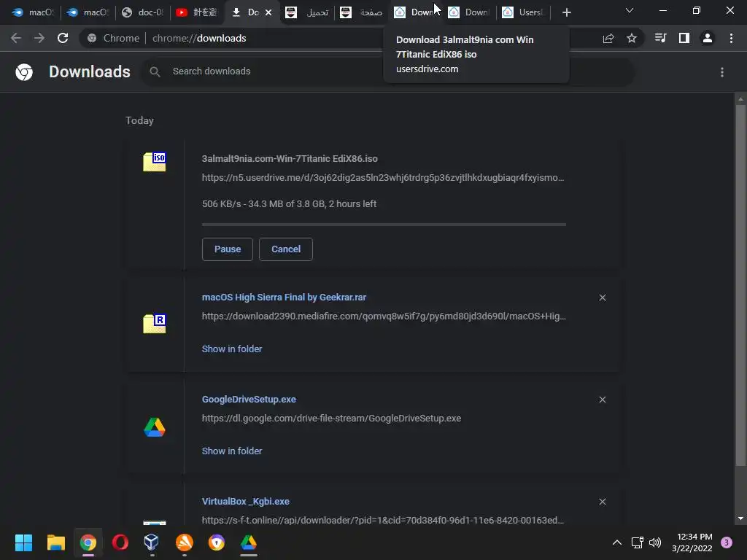This screenshot has height=560, width=747.
Task: Reload the downloads page
Action: click(63, 38)
